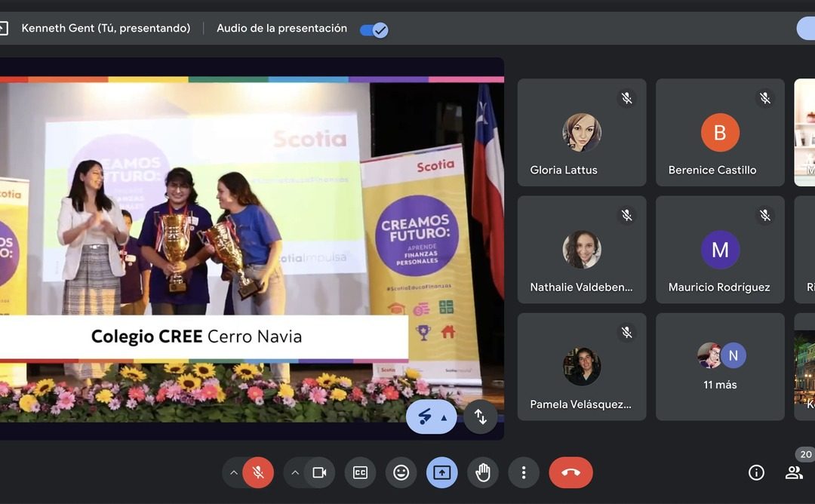The height and width of the screenshot is (504, 815).
Task: Open the presentation effects dropdown button
Action: pos(432,416)
